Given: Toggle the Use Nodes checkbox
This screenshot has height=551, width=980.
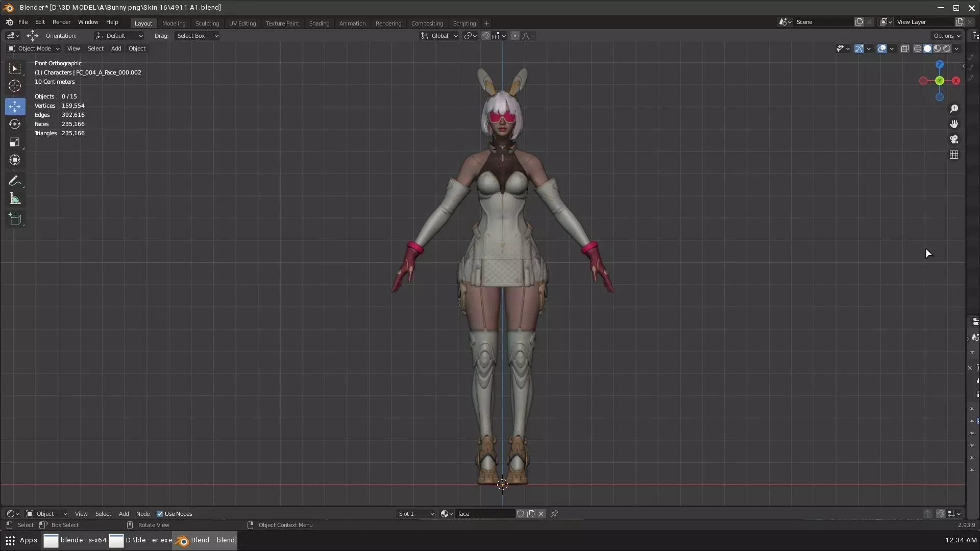Looking at the screenshot, I should (x=160, y=514).
